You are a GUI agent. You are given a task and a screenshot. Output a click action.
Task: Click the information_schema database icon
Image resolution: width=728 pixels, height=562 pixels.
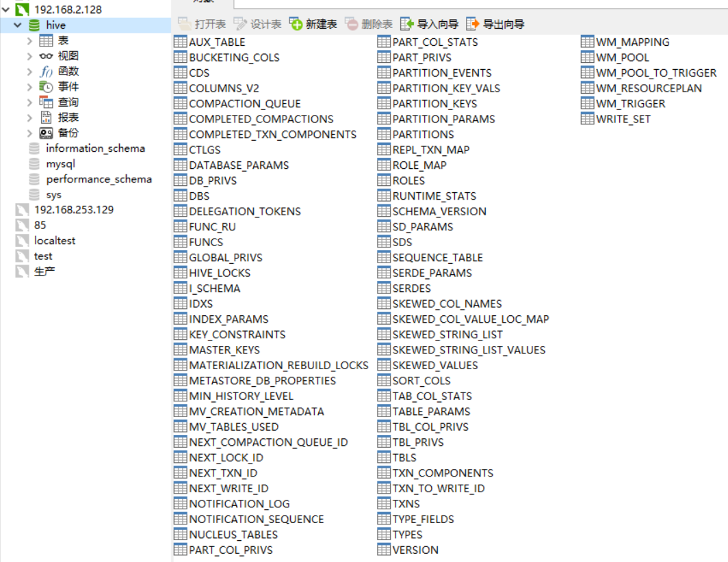(34, 148)
